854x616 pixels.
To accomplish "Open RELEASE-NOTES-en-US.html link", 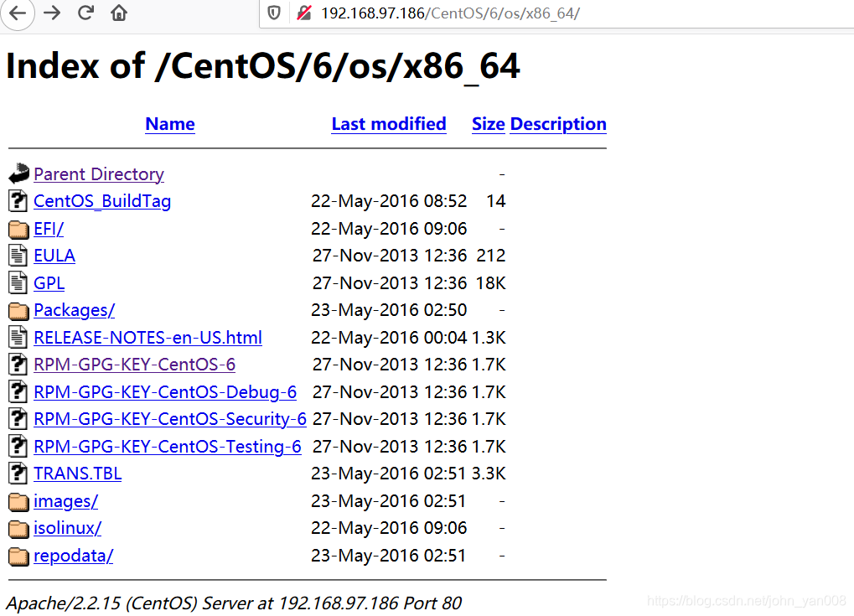I will coord(148,338).
